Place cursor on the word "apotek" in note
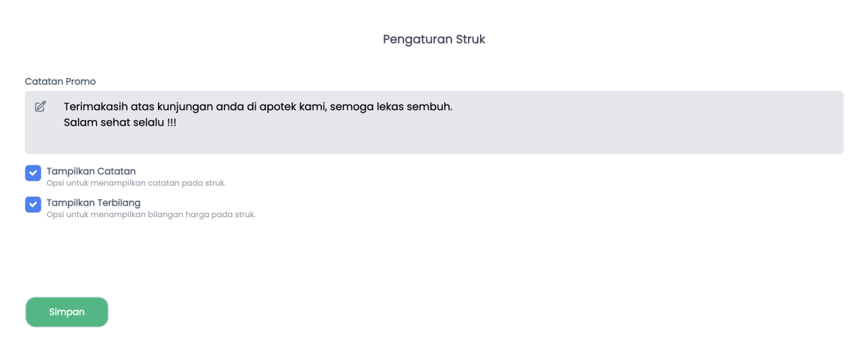Image resolution: width=868 pixels, height=348 pixels. (x=278, y=108)
